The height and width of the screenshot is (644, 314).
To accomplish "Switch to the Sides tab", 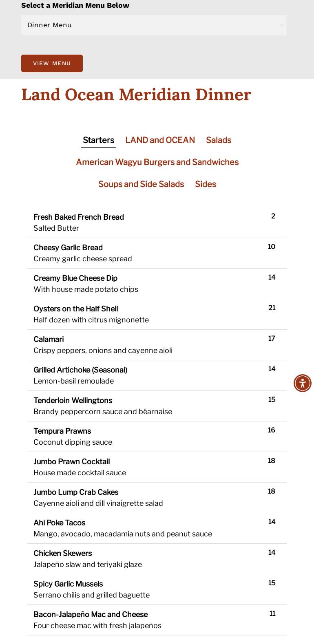I will pos(206,184).
